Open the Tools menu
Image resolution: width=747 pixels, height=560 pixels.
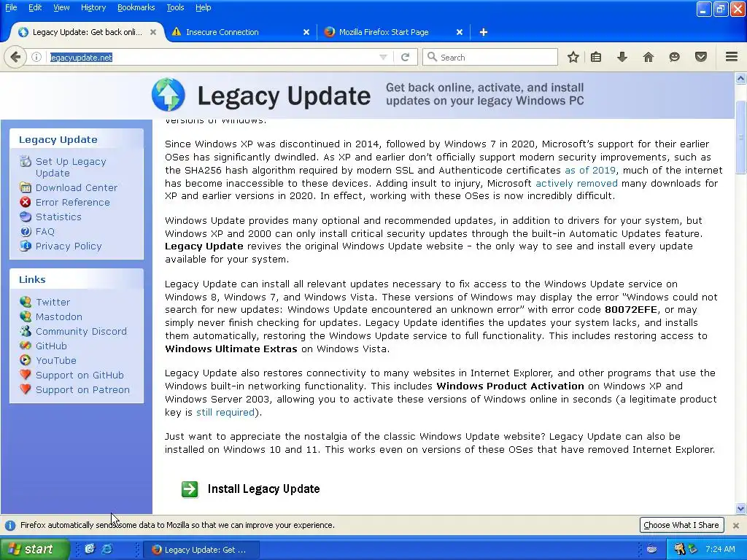[x=175, y=7]
